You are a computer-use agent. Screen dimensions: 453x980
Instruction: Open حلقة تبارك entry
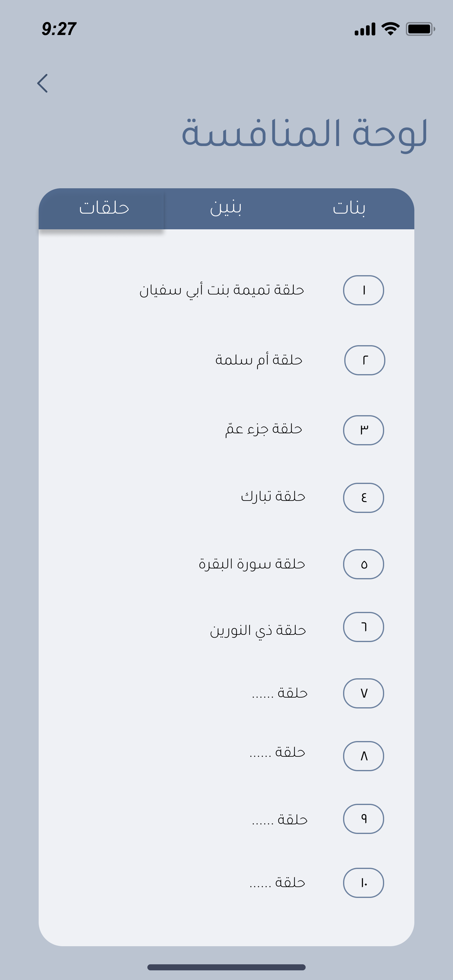coord(273,496)
